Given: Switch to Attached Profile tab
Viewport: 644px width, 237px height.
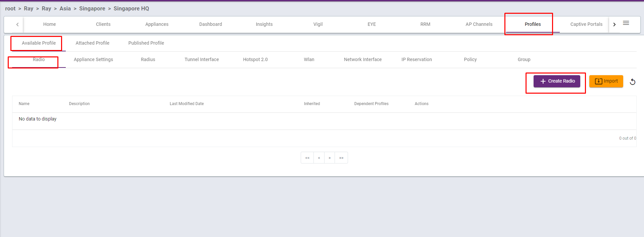Looking at the screenshot, I should point(93,43).
